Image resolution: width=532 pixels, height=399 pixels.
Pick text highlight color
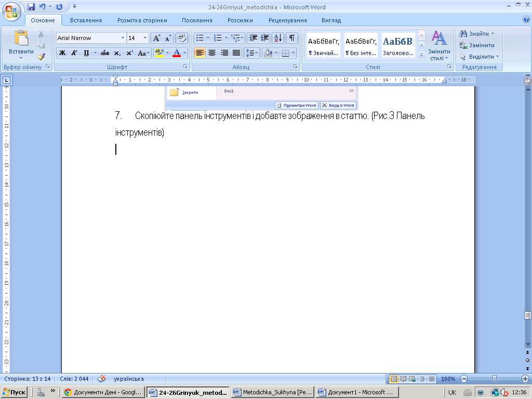click(x=159, y=53)
